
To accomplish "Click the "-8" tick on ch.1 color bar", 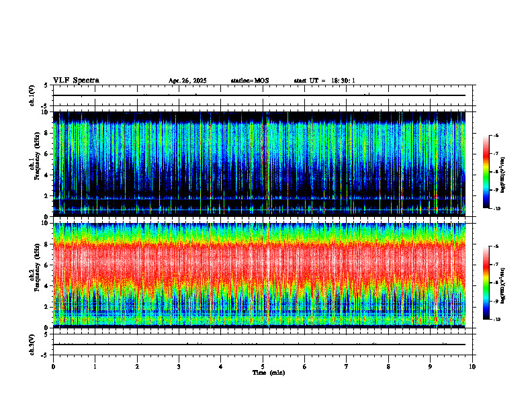I will pos(496,172).
